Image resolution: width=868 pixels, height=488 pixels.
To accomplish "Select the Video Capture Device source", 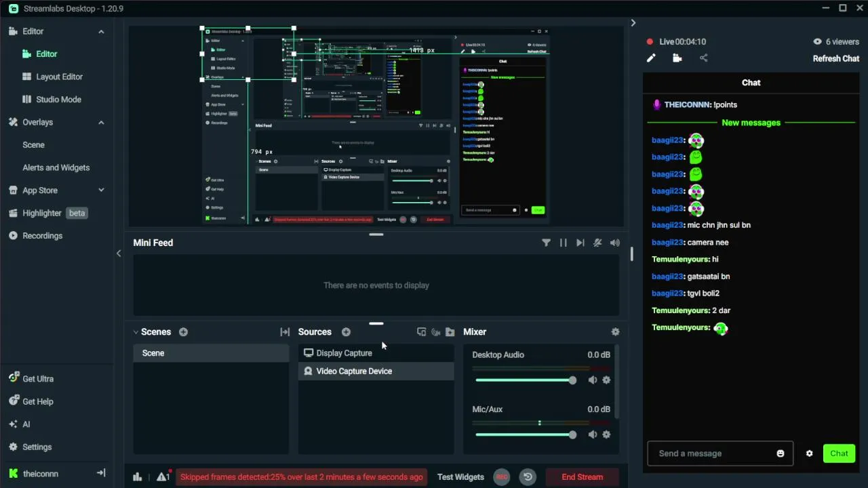I will (x=376, y=371).
